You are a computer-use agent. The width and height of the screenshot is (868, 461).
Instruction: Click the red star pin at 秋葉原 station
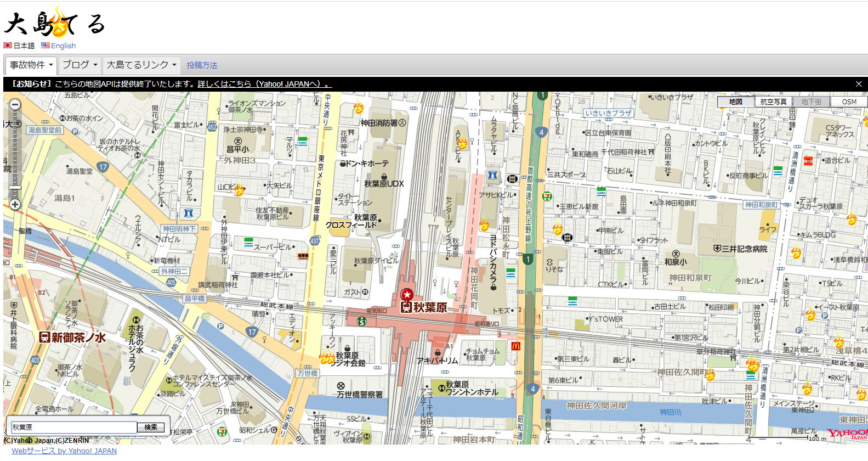406,295
